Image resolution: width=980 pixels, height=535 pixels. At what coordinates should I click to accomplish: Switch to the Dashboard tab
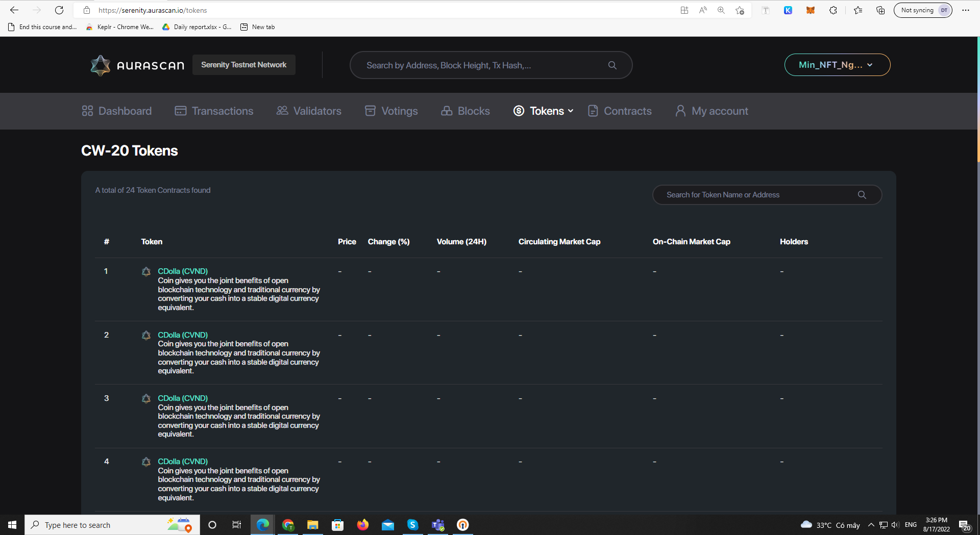coord(117,111)
